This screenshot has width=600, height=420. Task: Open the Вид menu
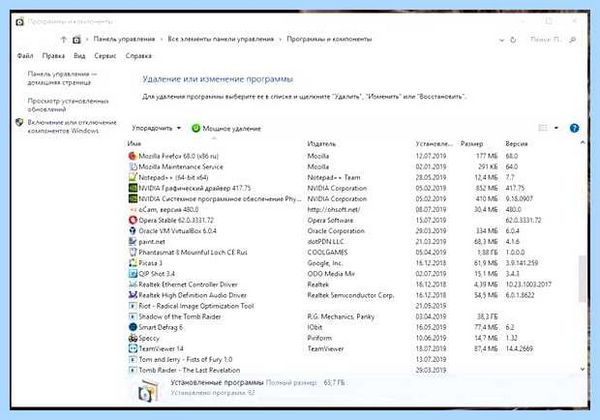[79, 56]
